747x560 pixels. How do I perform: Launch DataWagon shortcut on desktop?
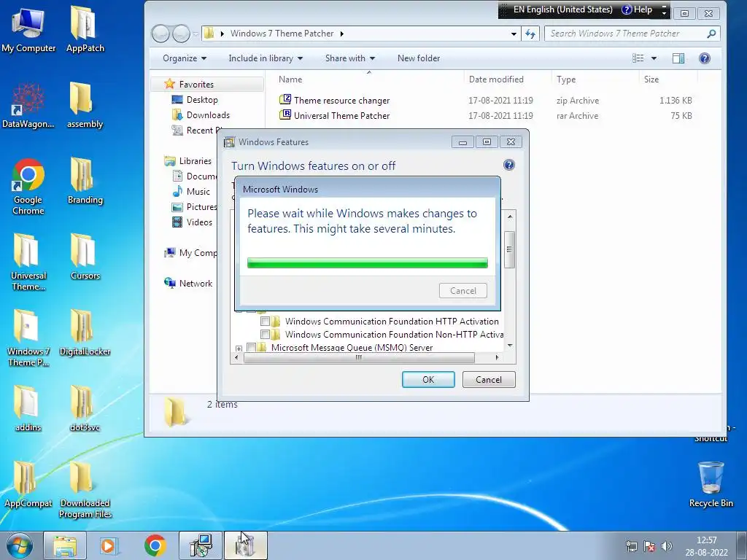(x=28, y=105)
